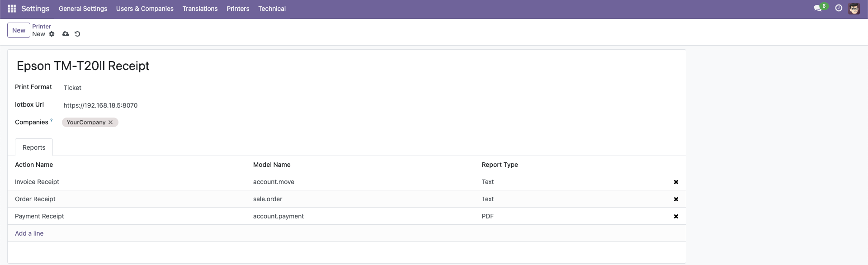Open the Translations menu

pyautogui.click(x=200, y=9)
